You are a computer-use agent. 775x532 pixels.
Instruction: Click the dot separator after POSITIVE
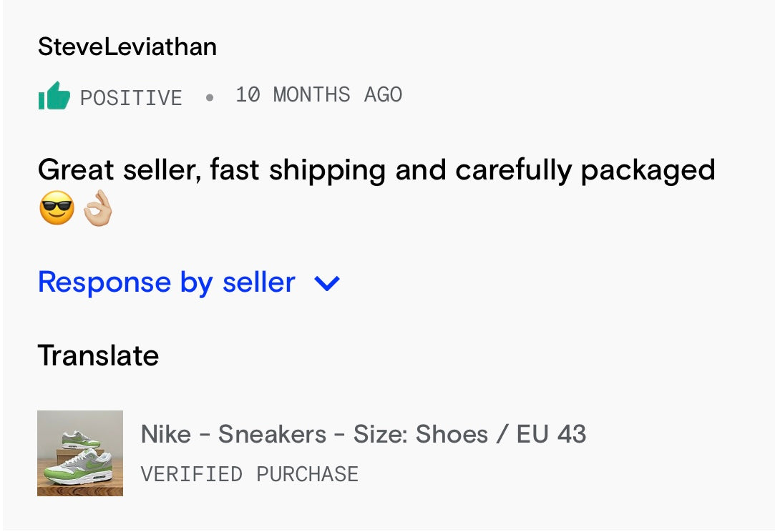(x=209, y=97)
